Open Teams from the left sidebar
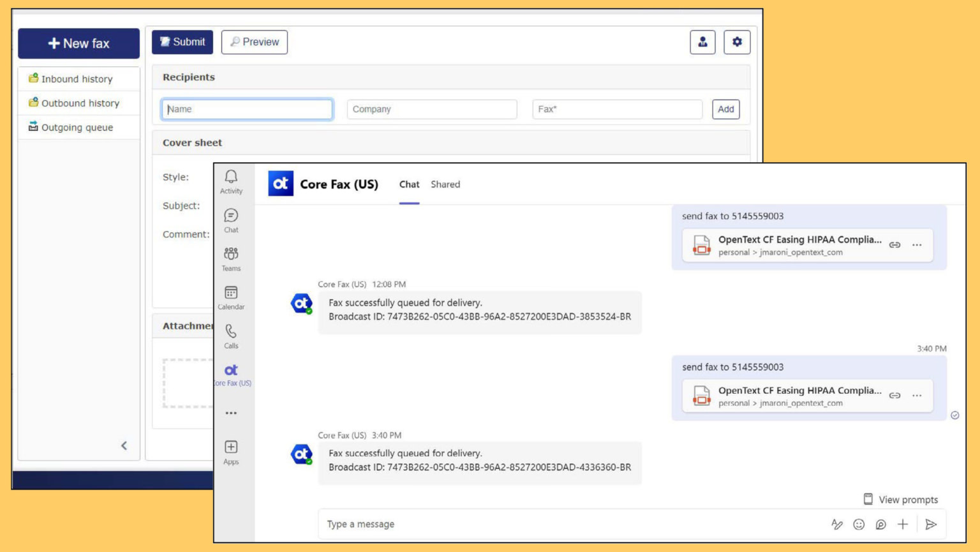The height and width of the screenshot is (552, 980). pyautogui.click(x=231, y=255)
